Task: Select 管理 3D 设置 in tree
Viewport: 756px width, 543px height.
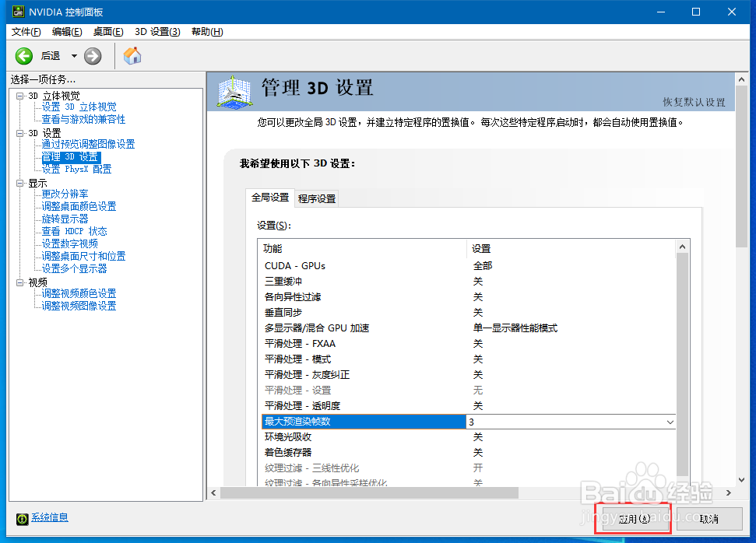Action: click(71, 156)
